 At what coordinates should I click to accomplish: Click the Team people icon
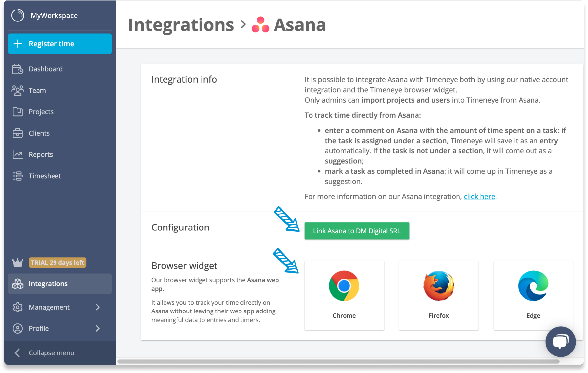click(18, 90)
